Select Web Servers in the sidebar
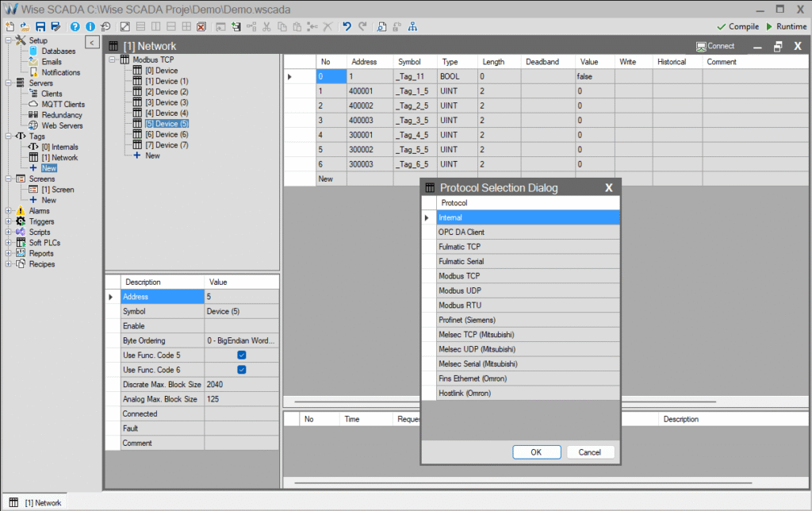The image size is (812, 511). click(60, 125)
